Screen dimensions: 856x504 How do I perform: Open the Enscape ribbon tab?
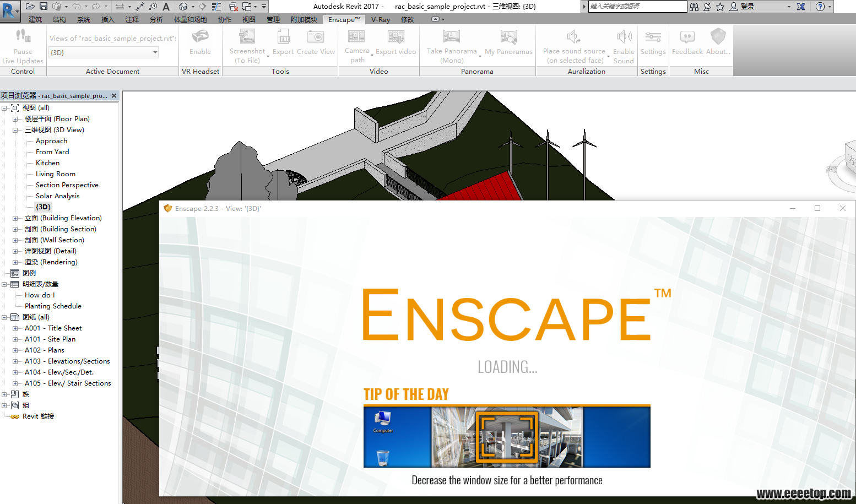(x=344, y=19)
